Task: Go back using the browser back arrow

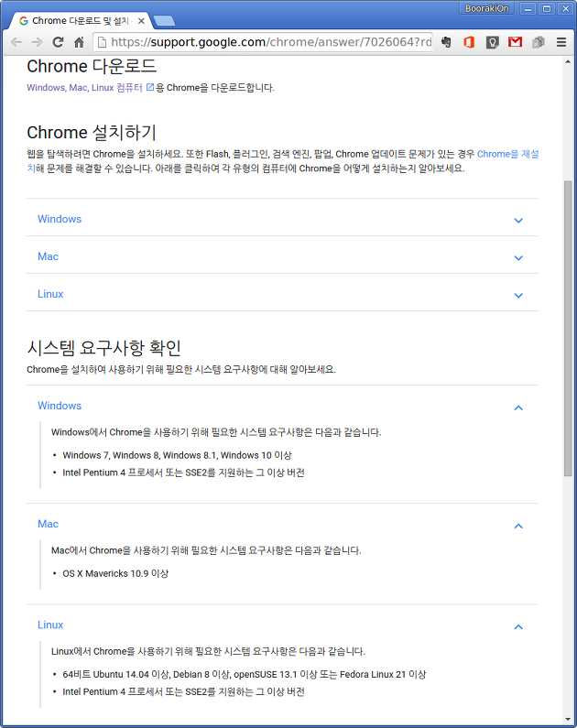Action: (x=16, y=42)
